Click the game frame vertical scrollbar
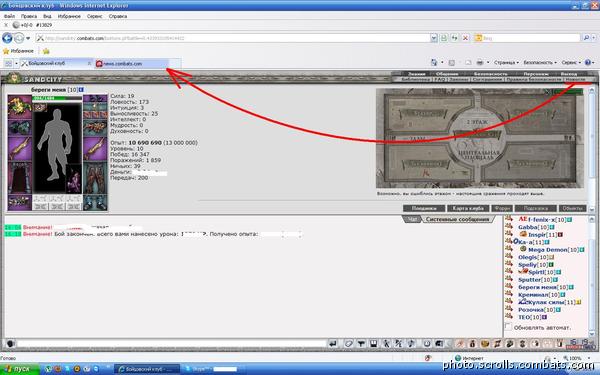Image resolution: width=600 pixels, height=375 pixels. pos(591,150)
